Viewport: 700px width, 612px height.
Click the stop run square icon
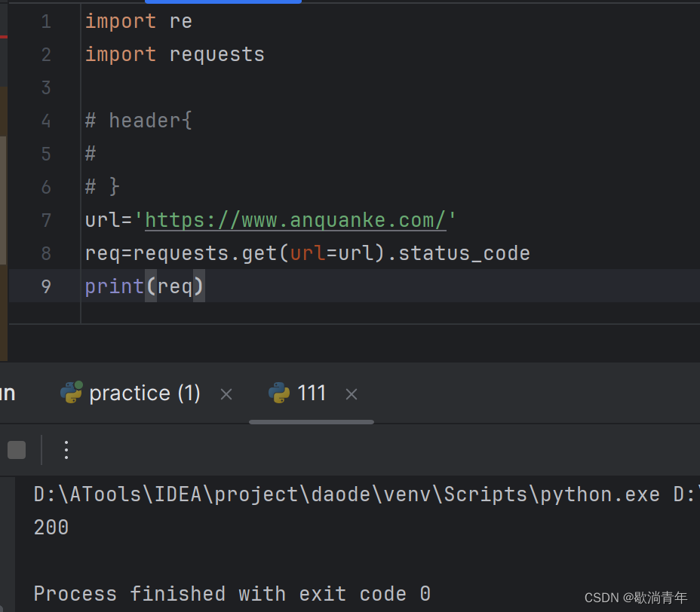(x=17, y=450)
